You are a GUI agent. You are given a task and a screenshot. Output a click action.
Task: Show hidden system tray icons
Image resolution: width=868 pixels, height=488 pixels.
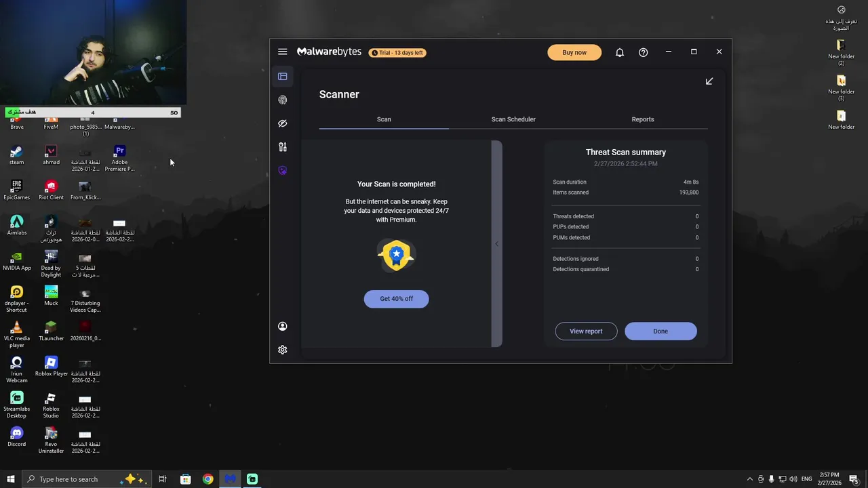tap(749, 479)
